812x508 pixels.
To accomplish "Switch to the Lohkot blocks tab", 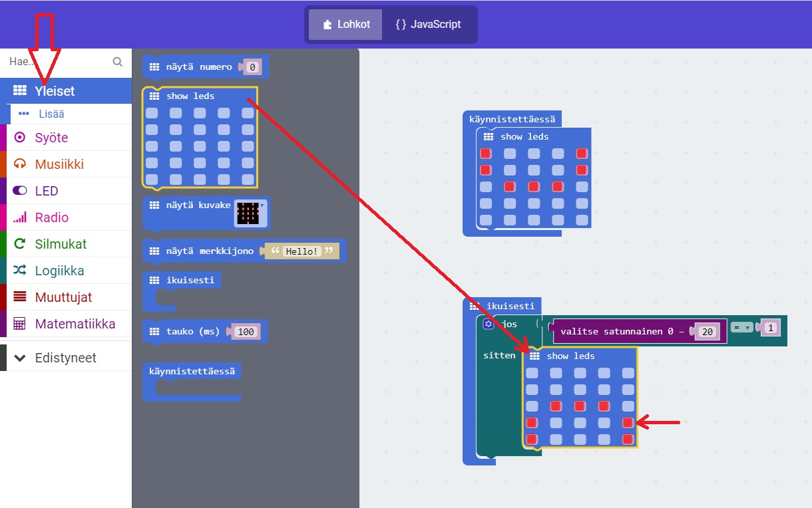I will (x=345, y=25).
